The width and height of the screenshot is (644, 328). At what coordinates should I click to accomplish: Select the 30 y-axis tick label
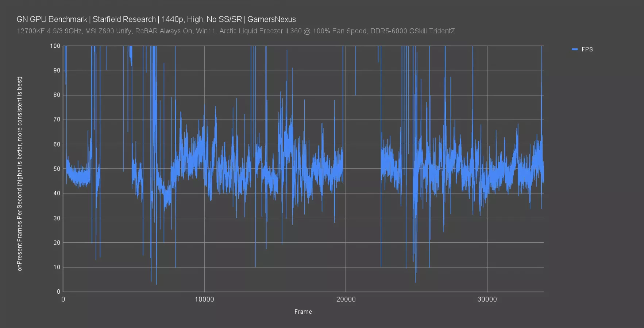(57, 218)
